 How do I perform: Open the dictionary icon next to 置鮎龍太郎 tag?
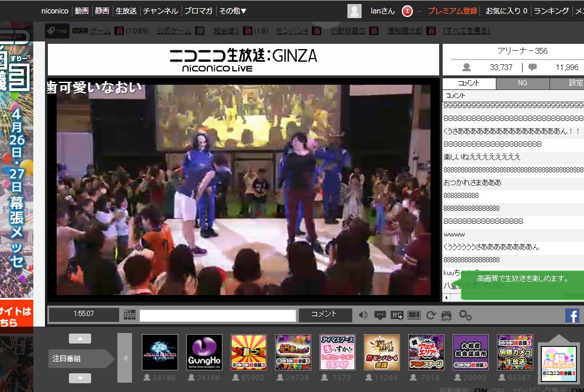(431, 31)
